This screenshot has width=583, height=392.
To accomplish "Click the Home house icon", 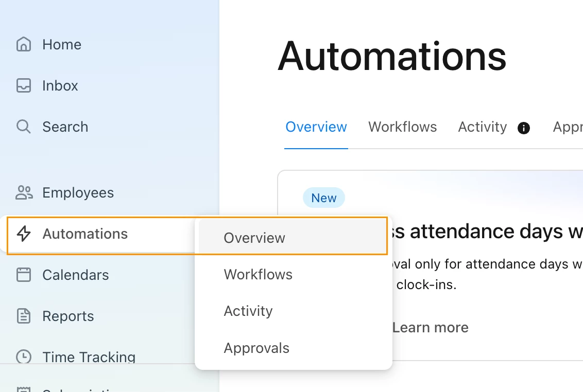I will pyautogui.click(x=23, y=44).
